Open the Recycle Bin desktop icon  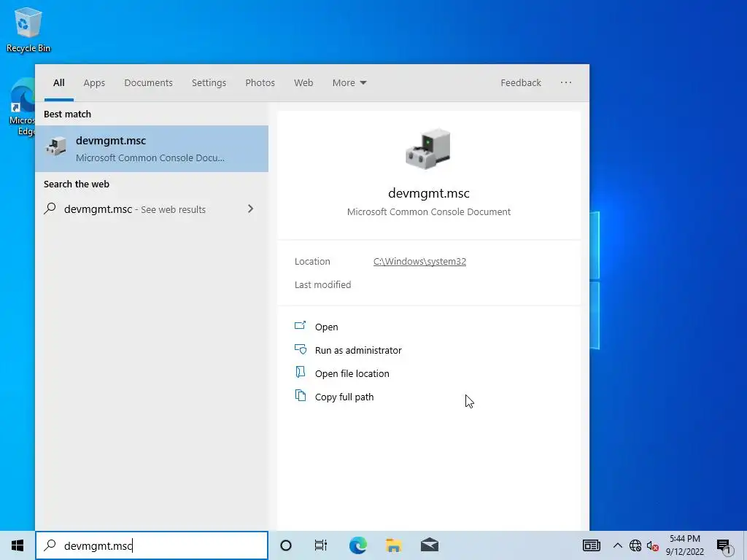click(28, 29)
